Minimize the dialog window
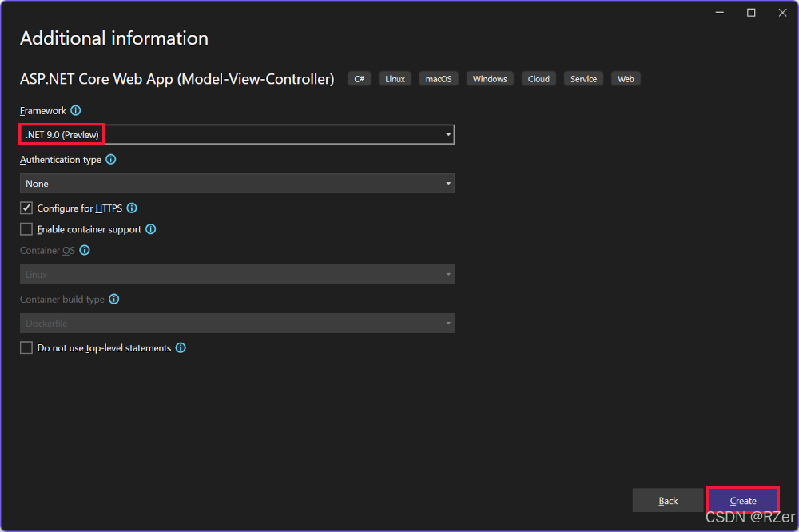This screenshot has width=799, height=532. [720, 13]
